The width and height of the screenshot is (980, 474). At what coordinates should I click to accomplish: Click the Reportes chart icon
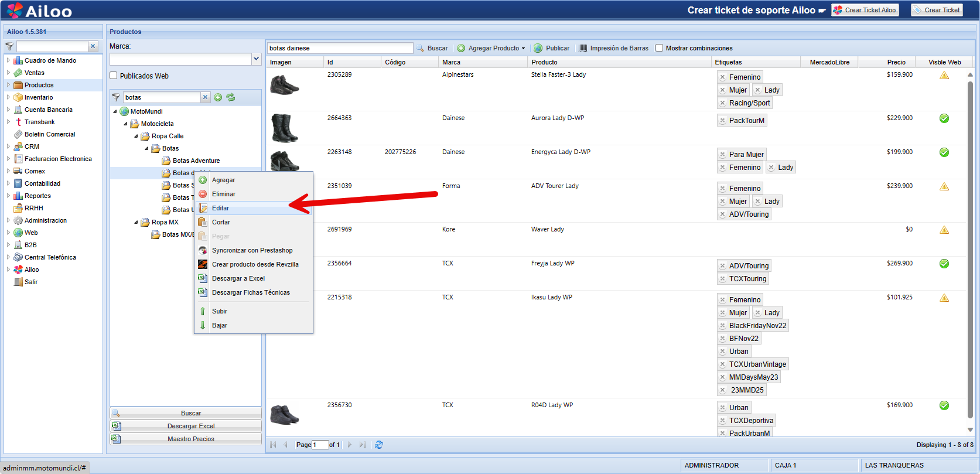(18, 196)
